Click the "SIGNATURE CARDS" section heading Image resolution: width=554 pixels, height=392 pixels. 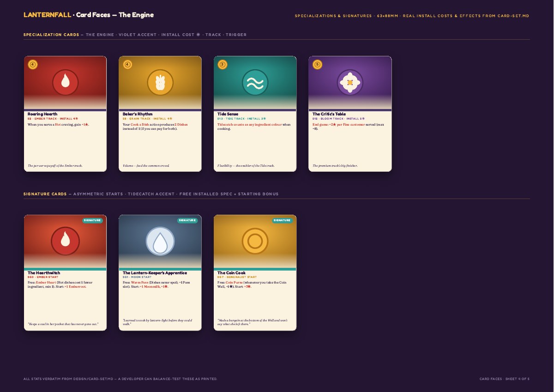(45, 194)
